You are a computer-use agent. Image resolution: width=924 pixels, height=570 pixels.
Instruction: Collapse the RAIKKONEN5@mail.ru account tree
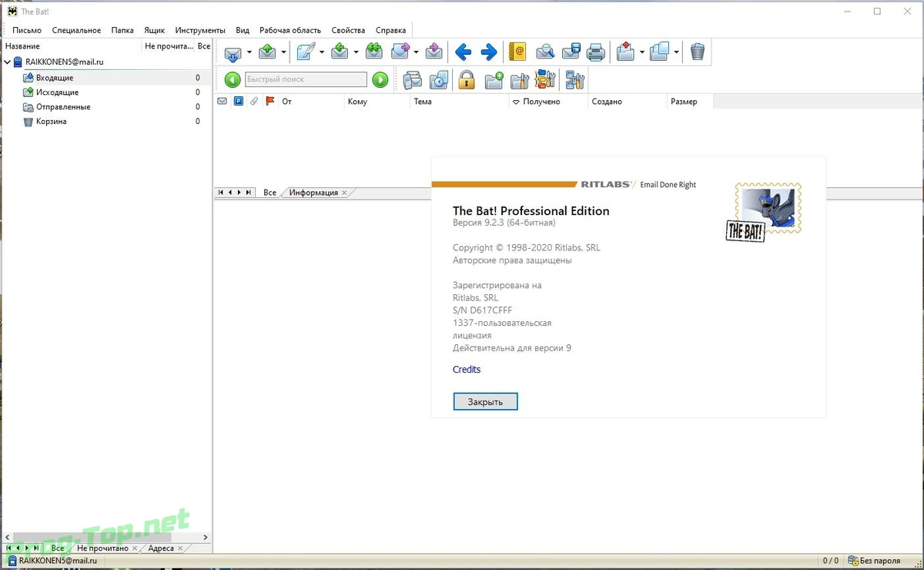8,62
